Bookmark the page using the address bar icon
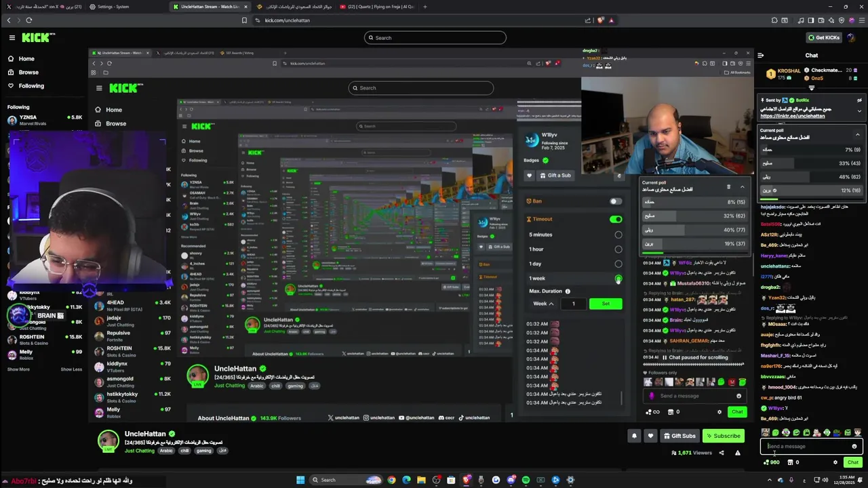Screen dimensions: 868x488 point(245,20)
